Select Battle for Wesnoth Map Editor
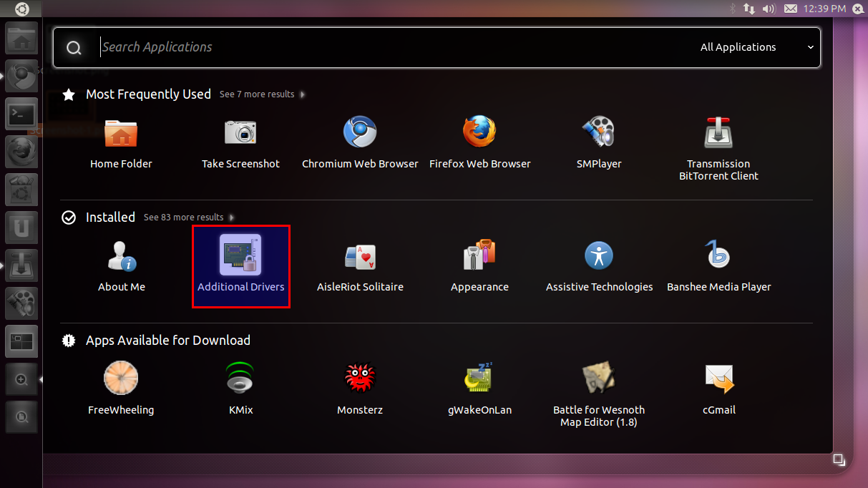The width and height of the screenshot is (868, 488). [599, 395]
